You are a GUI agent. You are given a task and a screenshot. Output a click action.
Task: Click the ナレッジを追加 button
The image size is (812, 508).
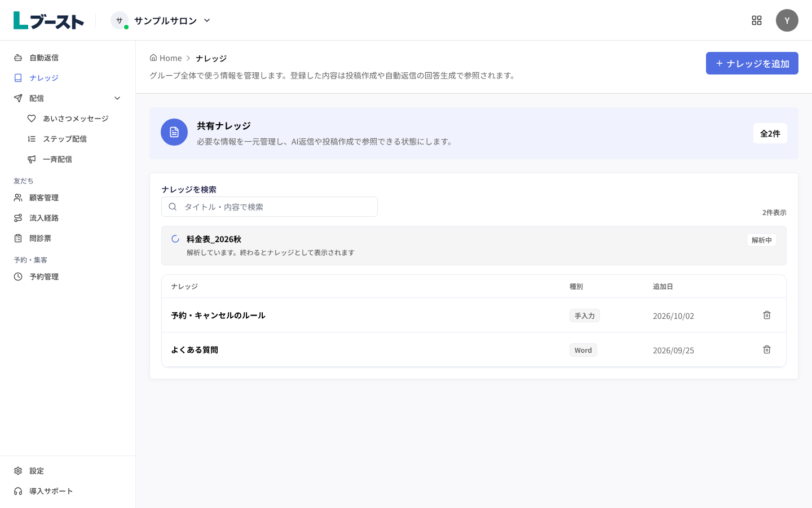coord(752,63)
